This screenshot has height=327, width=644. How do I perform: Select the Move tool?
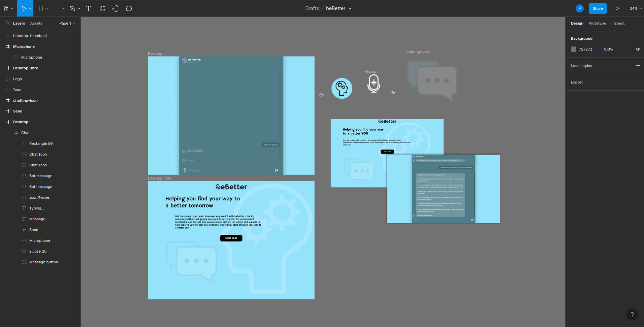pos(24,8)
